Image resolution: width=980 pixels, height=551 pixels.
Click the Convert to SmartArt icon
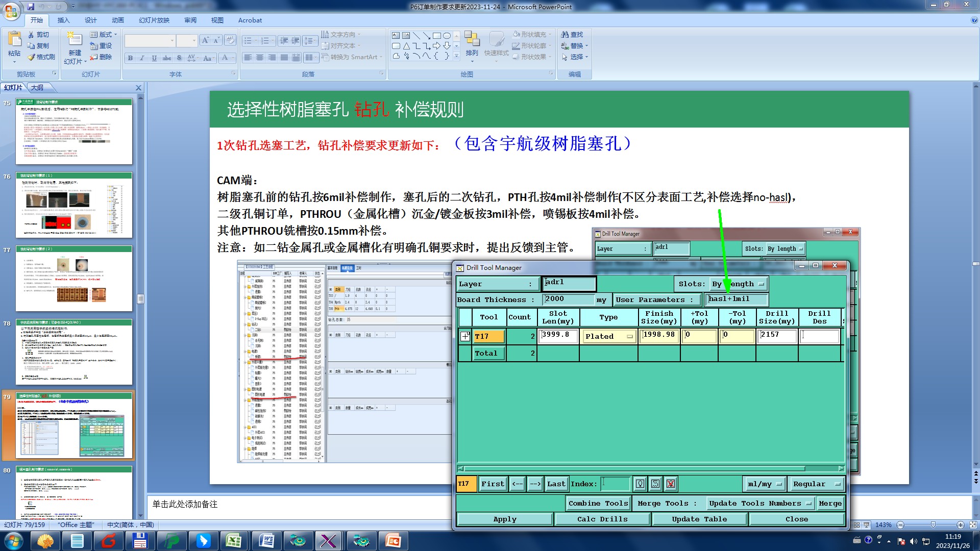pos(325,57)
